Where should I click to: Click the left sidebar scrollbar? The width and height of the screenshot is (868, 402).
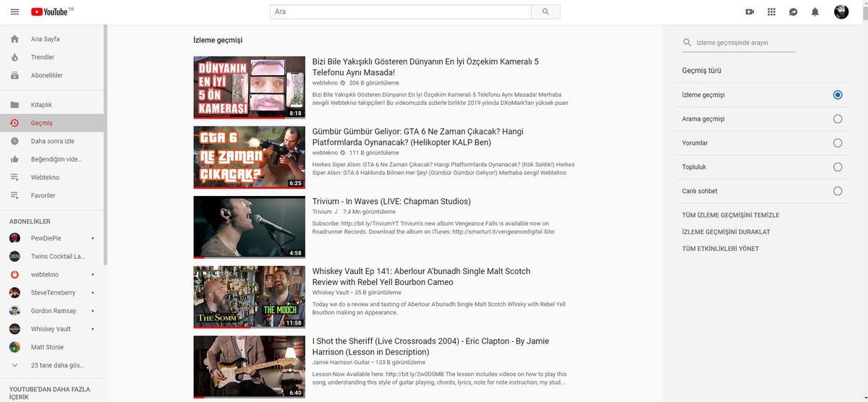[x=106, y=145]
